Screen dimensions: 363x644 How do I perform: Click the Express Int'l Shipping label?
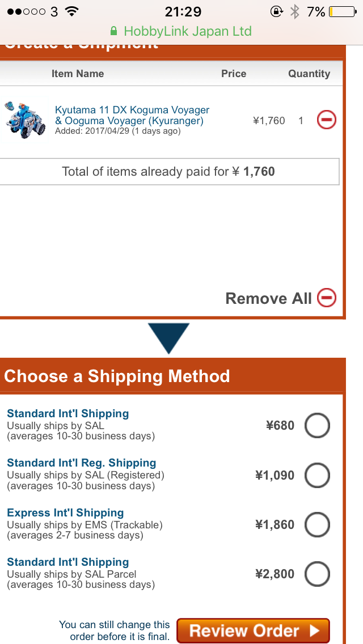pos(65,512)
